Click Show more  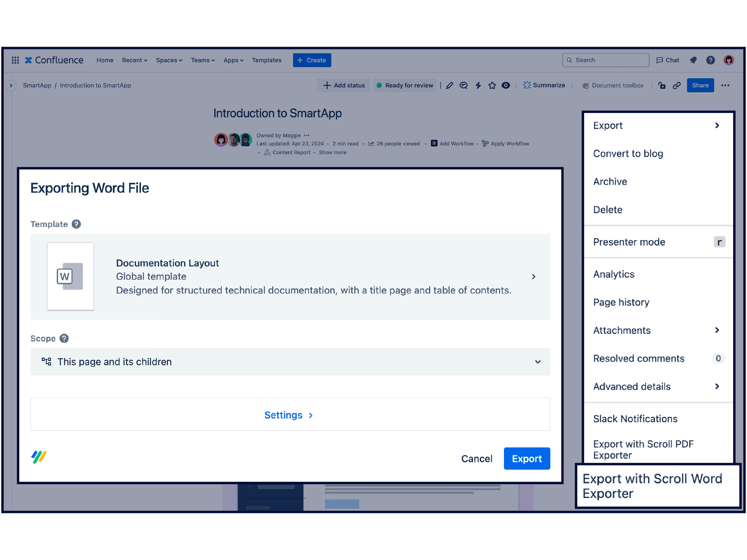[332, 152]
